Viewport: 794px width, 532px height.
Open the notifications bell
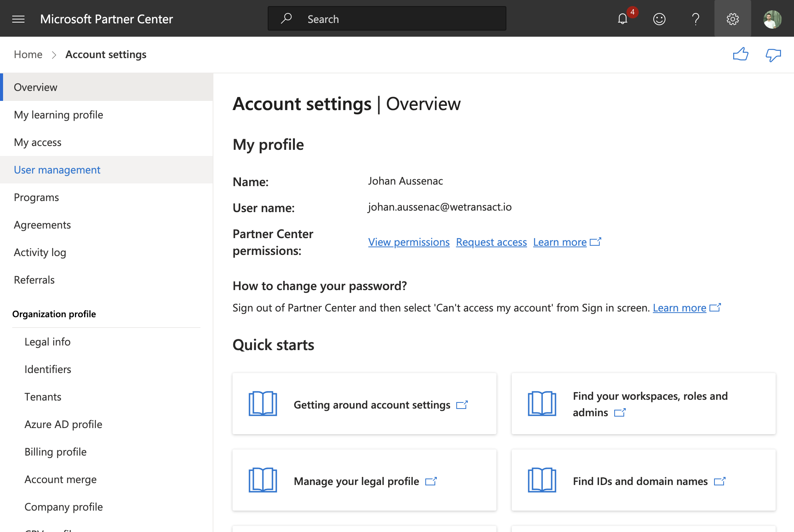pyautogui.click(x=623, y=19)
